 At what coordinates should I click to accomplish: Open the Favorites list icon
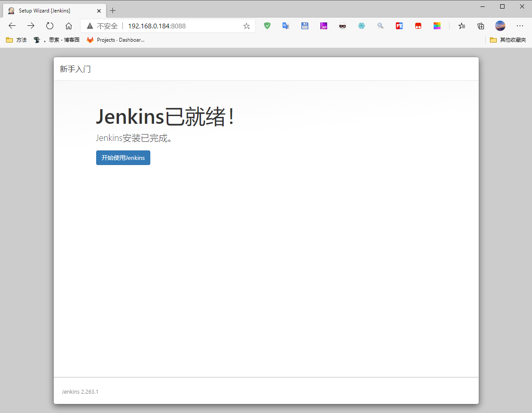coord(462,26)
